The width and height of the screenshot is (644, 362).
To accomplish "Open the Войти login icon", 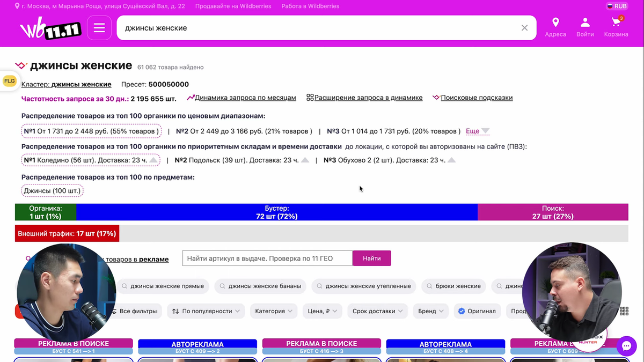I will click(585, 27).
